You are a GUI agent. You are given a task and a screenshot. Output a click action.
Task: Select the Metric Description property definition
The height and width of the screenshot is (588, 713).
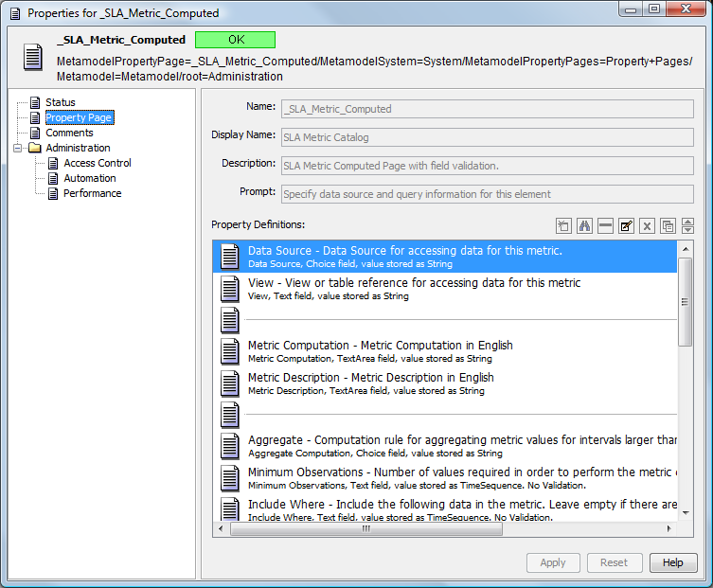pos(445,383)
